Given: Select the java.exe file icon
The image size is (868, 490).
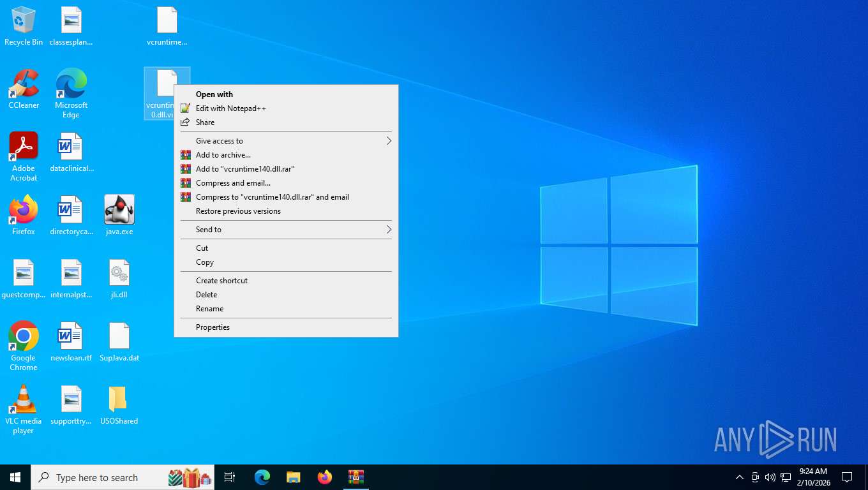Looking at the screenshot, I should [x=119, y=216].
